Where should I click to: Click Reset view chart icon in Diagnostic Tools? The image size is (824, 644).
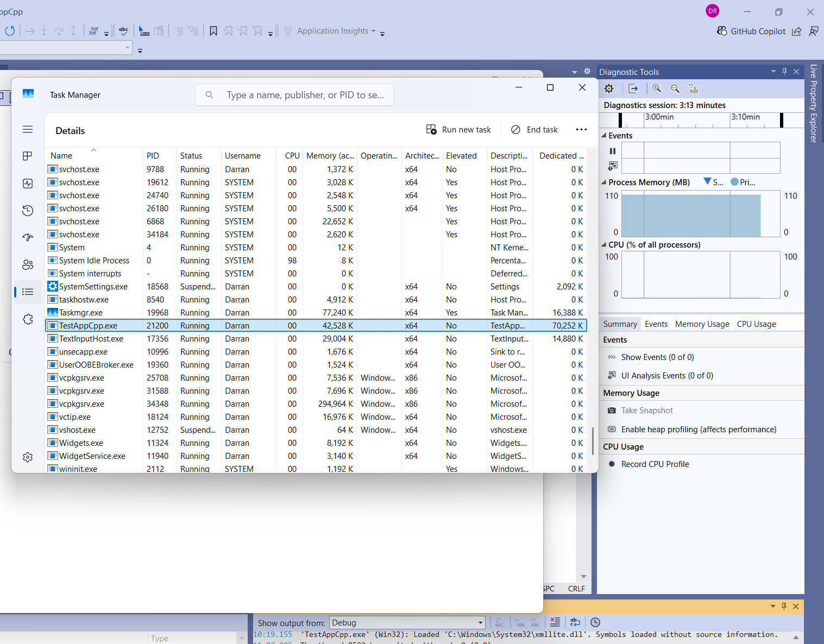[693, 89]
